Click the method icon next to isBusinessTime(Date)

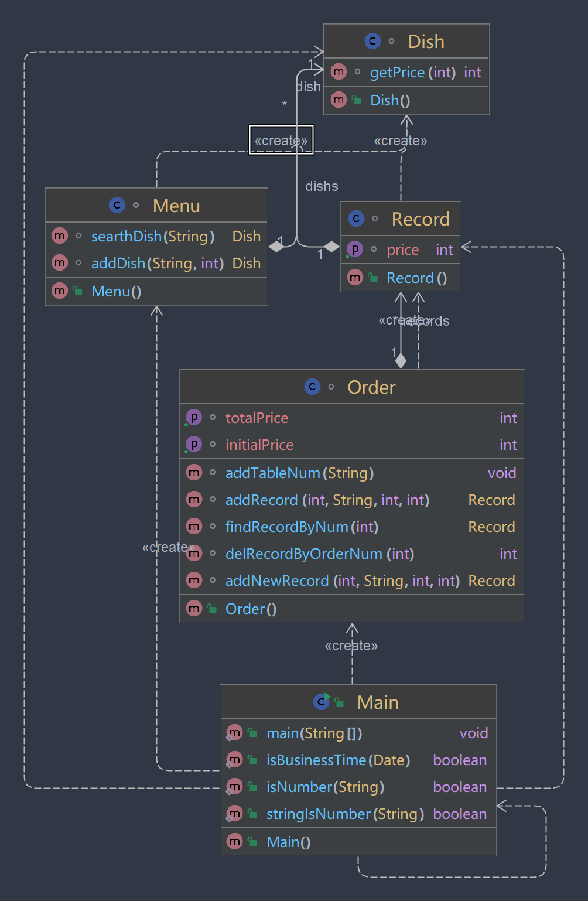pyautogui.click(x=234, y=759)
